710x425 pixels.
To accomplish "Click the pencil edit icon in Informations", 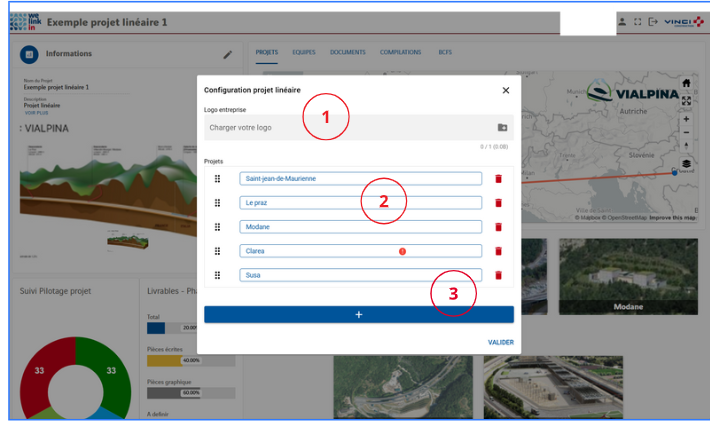I will 227,54.
